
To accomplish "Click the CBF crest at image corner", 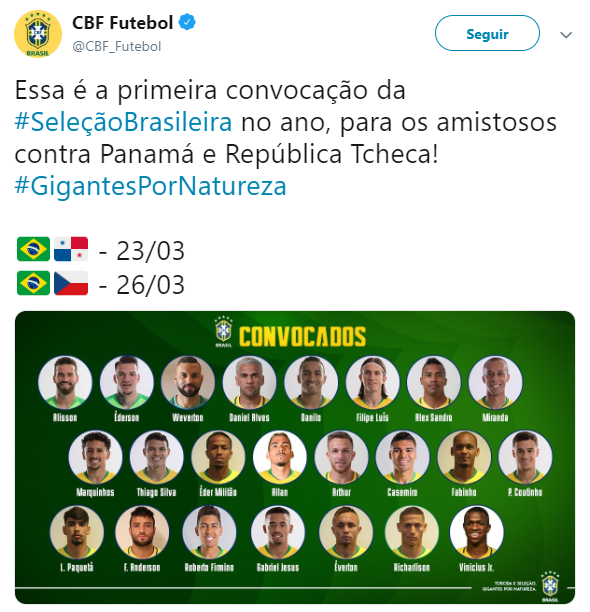I will point(549,586).
